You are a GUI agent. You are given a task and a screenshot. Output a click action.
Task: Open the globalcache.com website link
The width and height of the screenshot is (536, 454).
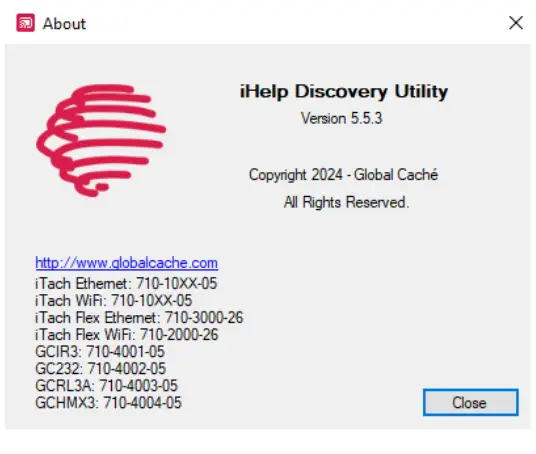(x=126, y=263)
